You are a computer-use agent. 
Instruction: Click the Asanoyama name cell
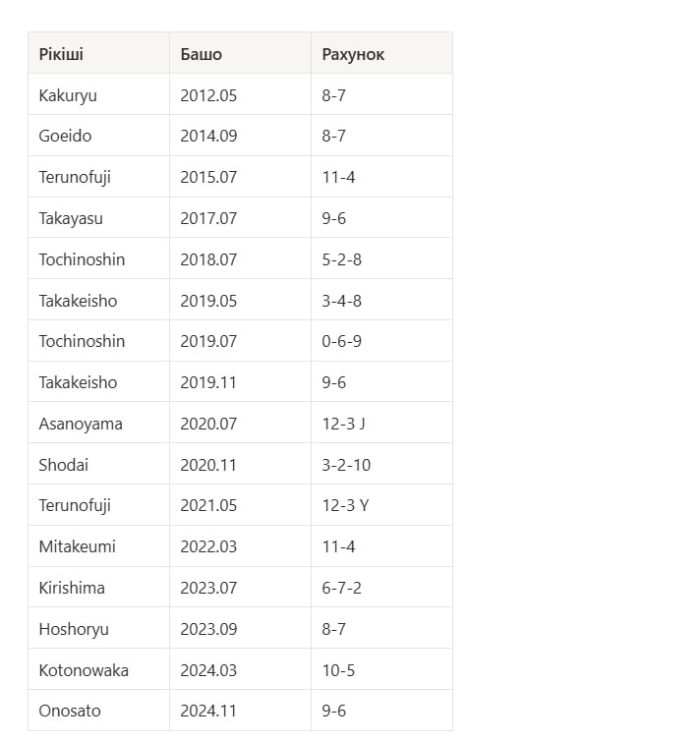coord(81,425)
